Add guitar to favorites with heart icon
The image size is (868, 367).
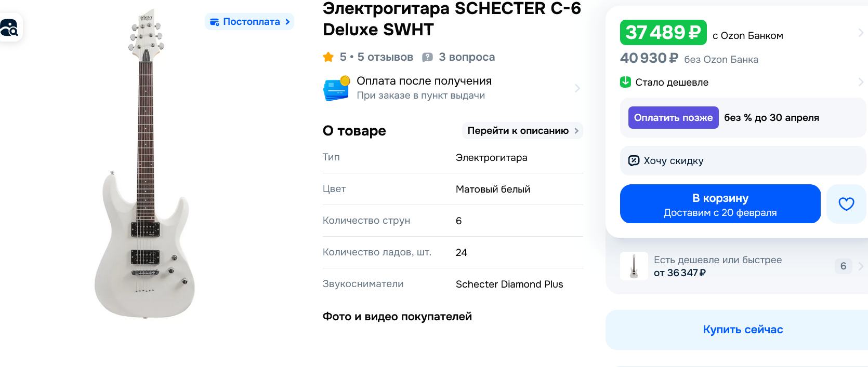point(846,204)
